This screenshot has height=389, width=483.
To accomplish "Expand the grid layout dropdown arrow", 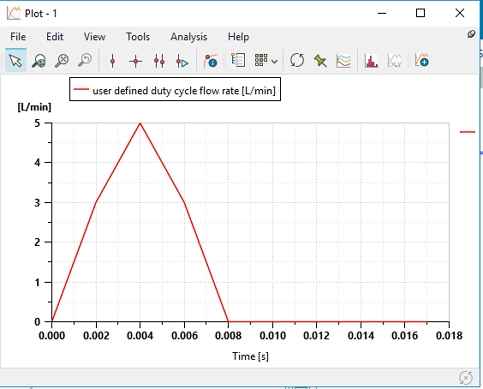I will click(x=275, y=62).
